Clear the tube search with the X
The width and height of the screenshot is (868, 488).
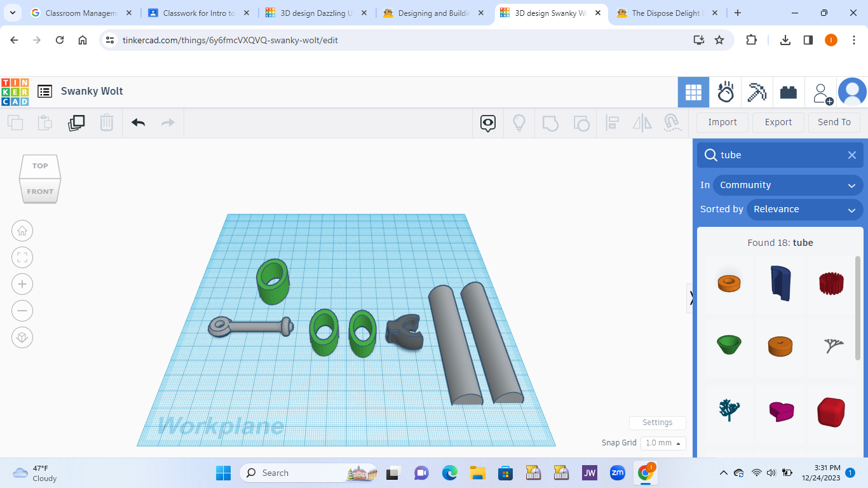tap(852, 155)
